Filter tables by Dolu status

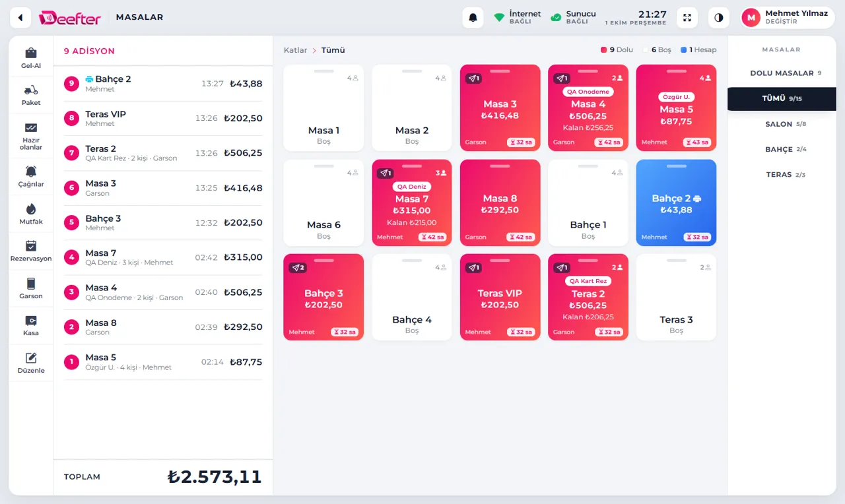(617, 50)
